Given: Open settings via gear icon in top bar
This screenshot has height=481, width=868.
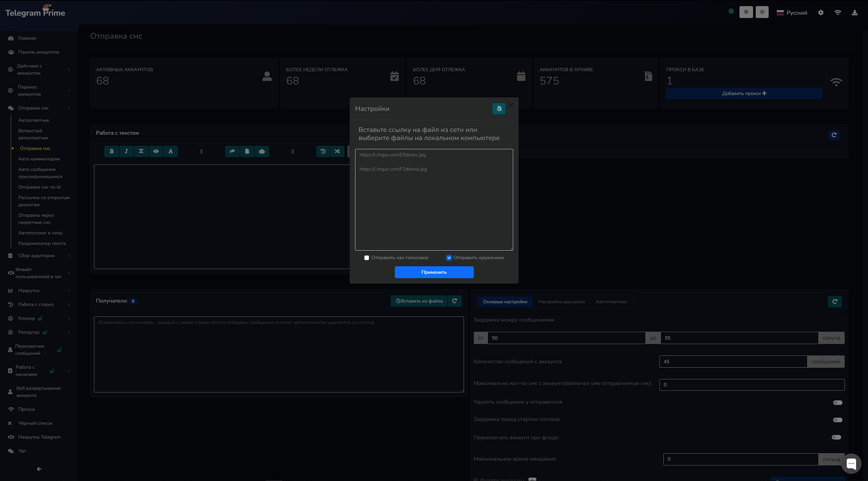Looking at the screenshot, I should pos(821,13).
